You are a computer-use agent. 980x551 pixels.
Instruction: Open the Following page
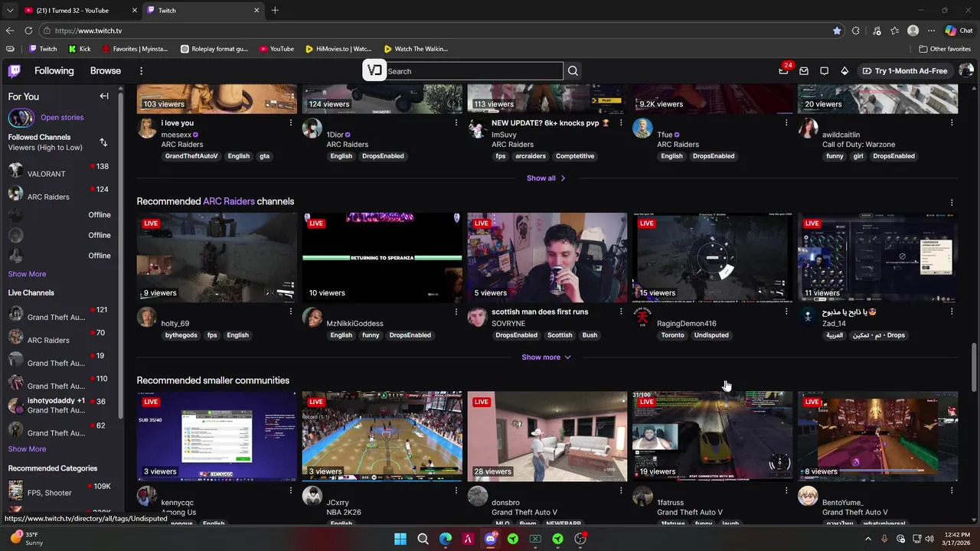tap(54, 71)
